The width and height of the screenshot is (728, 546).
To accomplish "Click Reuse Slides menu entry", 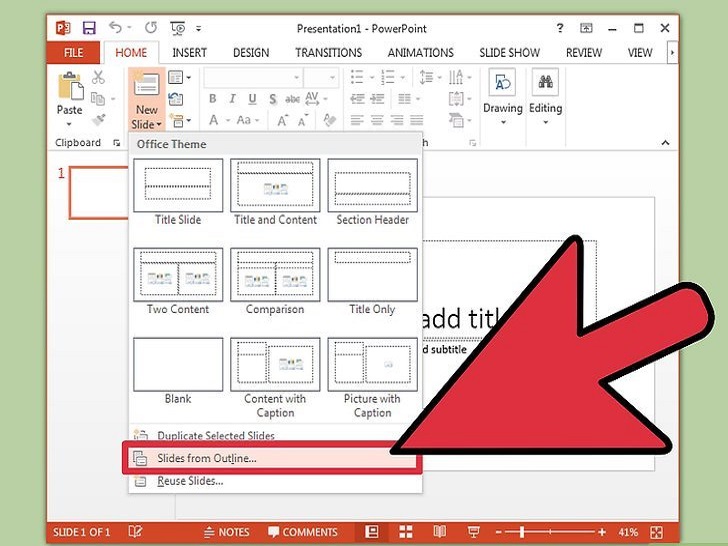I will (x=275, y=481).
